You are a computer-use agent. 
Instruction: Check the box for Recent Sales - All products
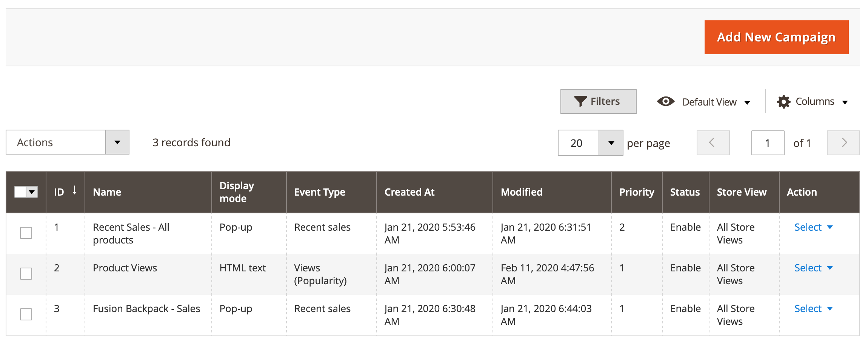[x=26, y=233]
